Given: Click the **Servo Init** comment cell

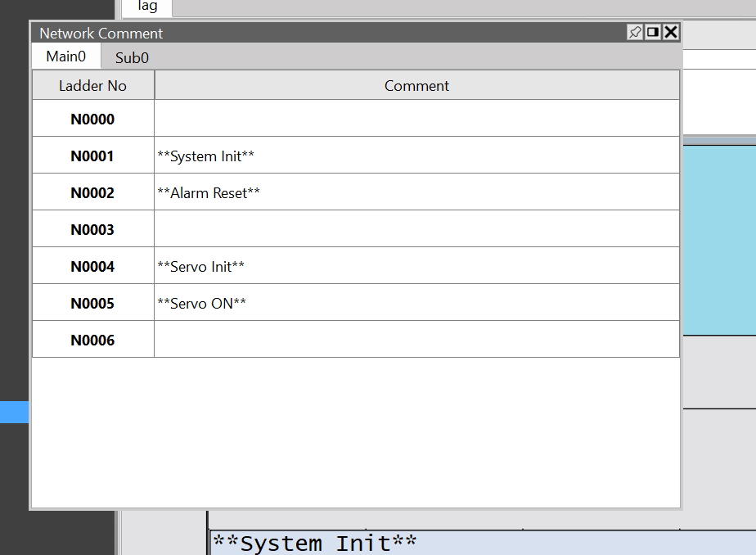Looking at the screenshot, I should [x=416, y=266].
